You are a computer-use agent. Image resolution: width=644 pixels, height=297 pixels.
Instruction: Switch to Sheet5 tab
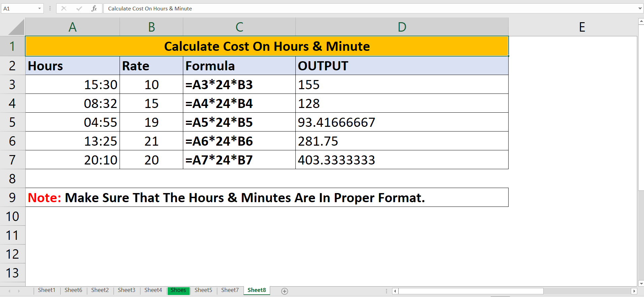point(203,290)
